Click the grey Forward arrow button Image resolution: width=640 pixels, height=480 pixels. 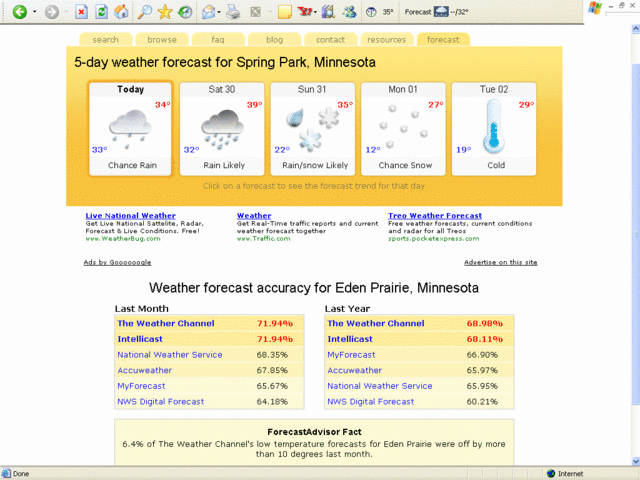[51, 12]
